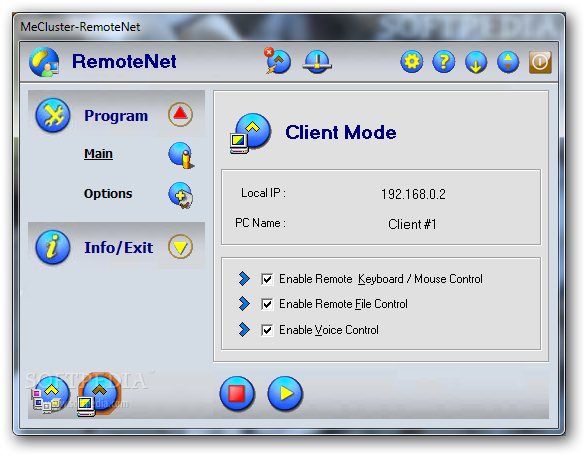Image resolution: width=586 pixels, height=456 pixels.
Task: Start the client with yellow play button
Action: coord(285,394)
